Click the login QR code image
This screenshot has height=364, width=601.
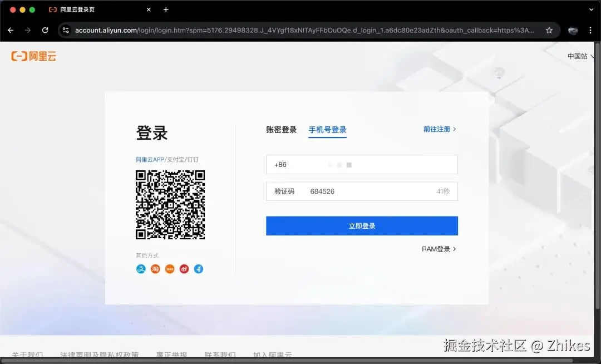[170, 205]
